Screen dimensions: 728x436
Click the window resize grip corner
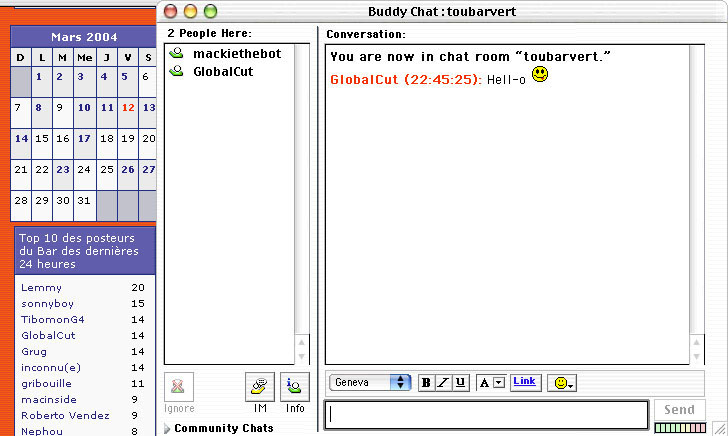point(720,428)
